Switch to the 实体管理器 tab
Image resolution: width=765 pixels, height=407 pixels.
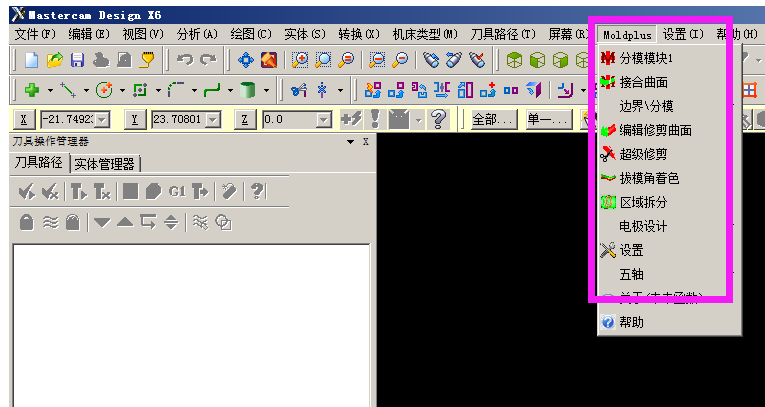coord(104,164)
